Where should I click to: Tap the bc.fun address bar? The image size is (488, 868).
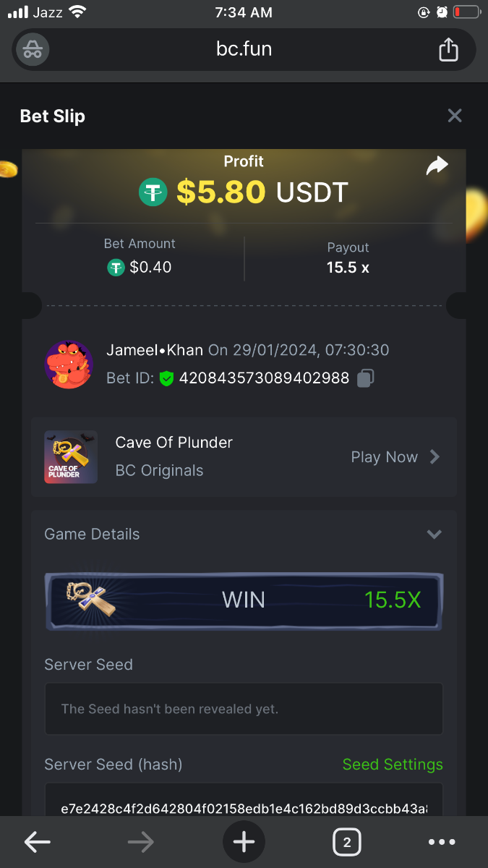[244, 50]
